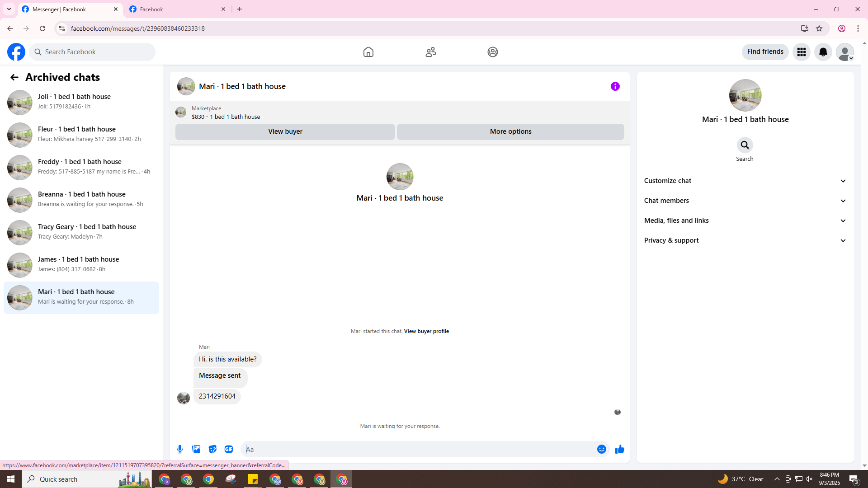Open Chrome three-dot menu

(858, 28)
